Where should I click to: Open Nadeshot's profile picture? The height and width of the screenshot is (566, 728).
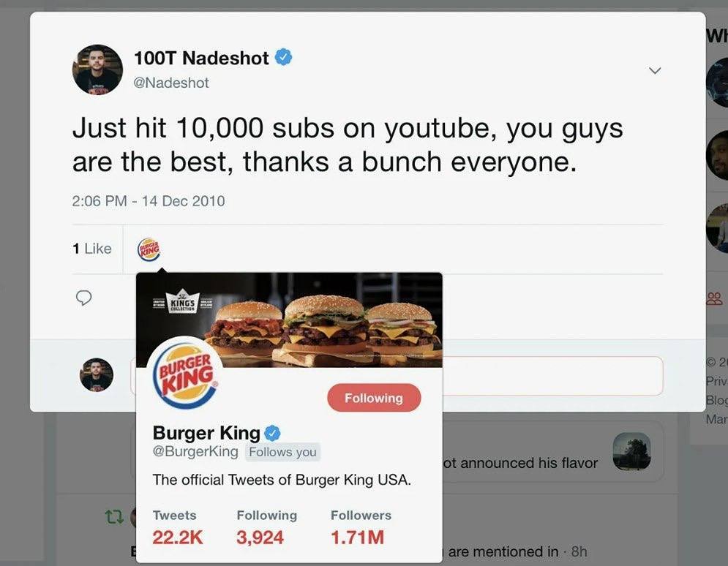[x=97, y=69]
